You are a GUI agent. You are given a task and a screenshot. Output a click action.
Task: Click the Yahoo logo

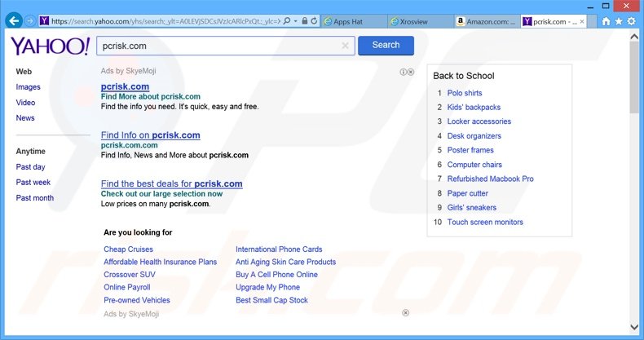click(x=50, y=46)
